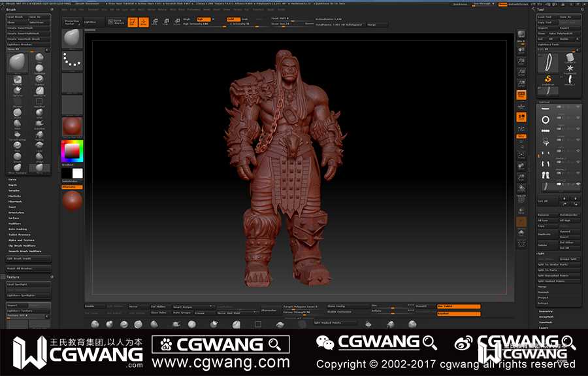Toggle Zadd sculpt mode
Viewport: 588px width, 376px height.
(x=233, y=19)
